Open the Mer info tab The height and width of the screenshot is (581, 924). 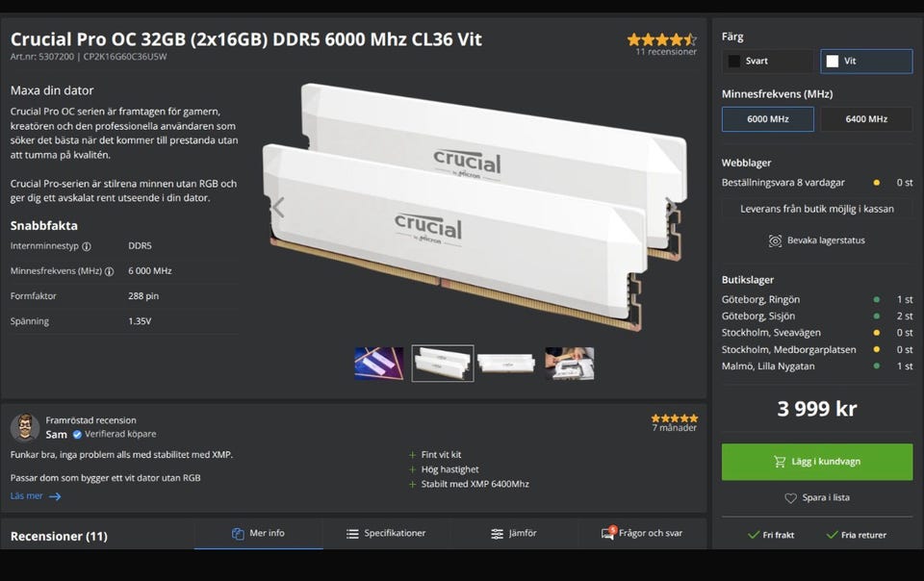tap(259, 533)
